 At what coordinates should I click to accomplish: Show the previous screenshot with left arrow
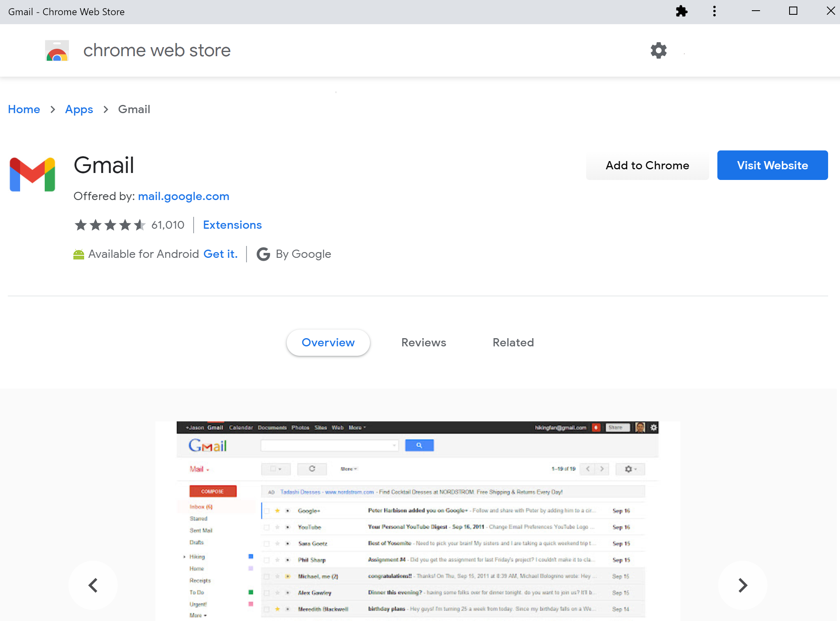[x=93, y=585]
